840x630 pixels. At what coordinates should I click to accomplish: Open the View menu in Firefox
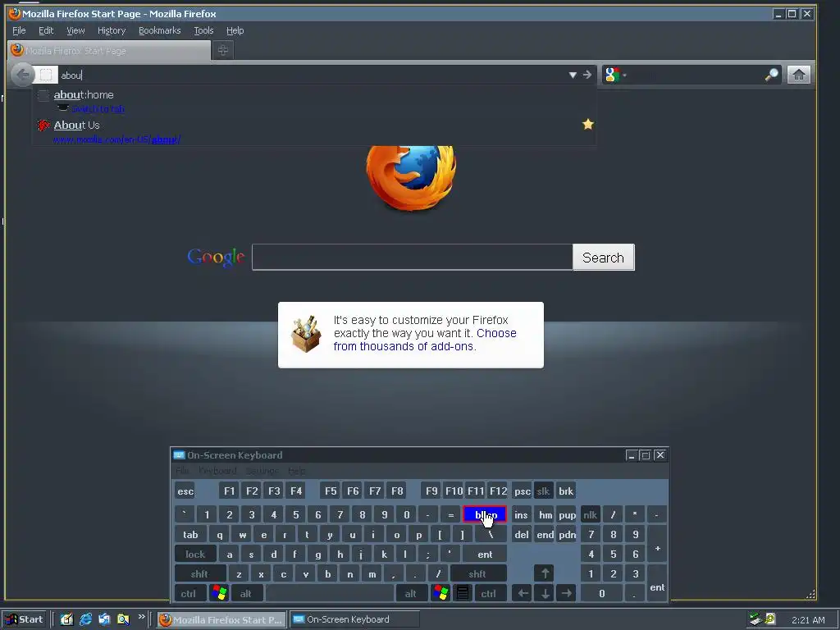click(x=75, y=30)
